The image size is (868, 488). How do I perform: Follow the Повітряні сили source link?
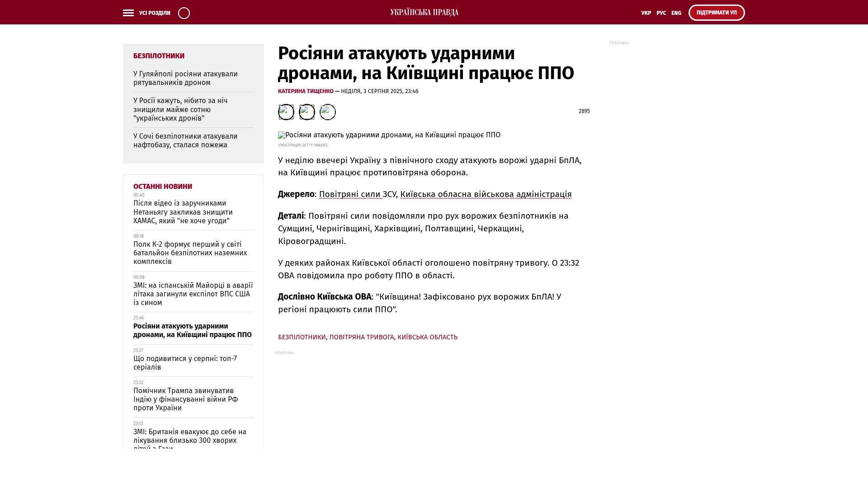click(x=350, y=194)
